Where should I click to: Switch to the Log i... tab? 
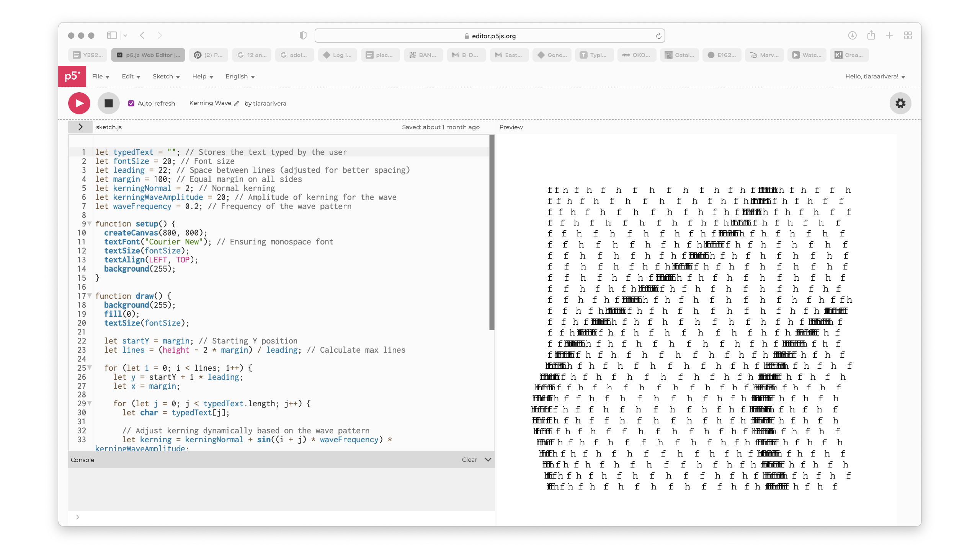(338, 55)
